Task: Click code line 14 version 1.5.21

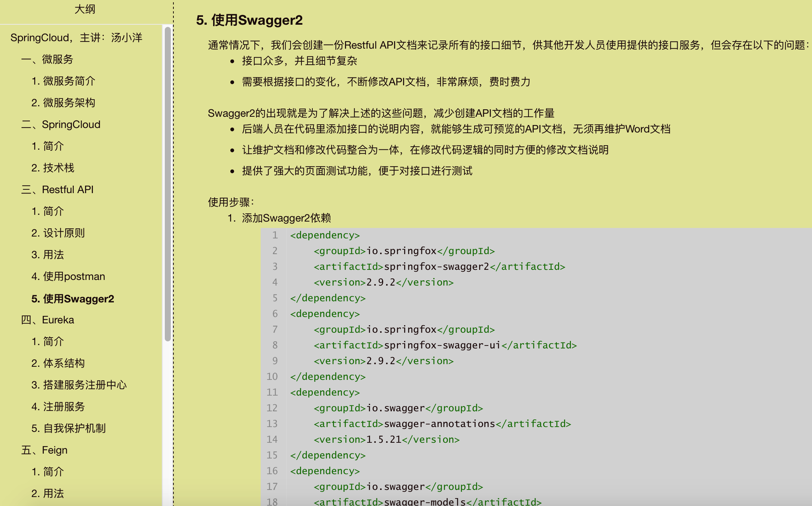Action: click(387, 440)
